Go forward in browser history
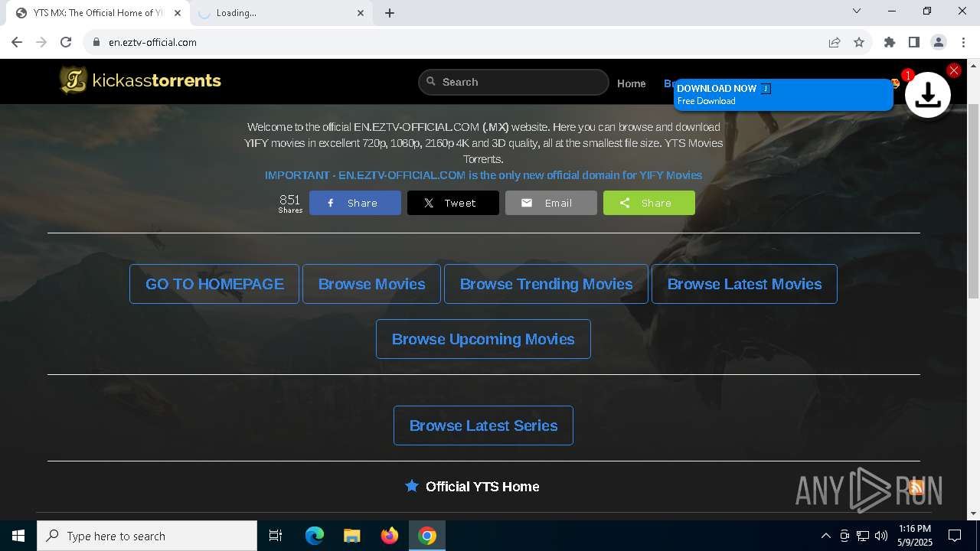This screenshot has width=980, height=551. click(x=41, y=42)
